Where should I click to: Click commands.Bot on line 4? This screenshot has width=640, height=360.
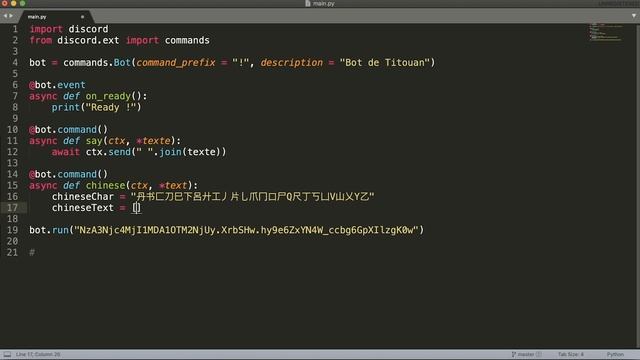(97, 63)
